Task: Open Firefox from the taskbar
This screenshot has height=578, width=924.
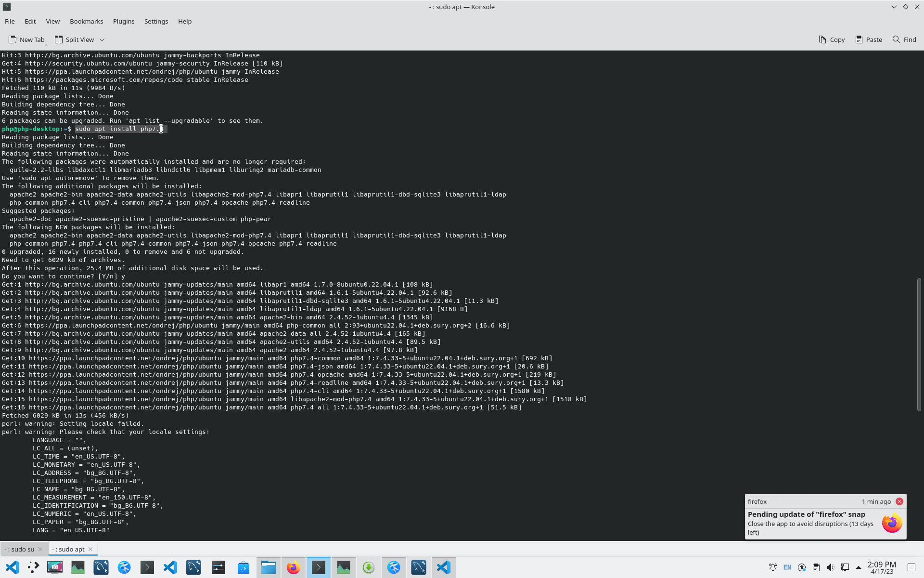Action: 293,567
